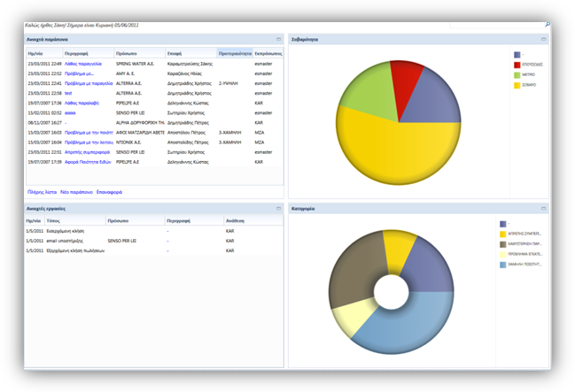Sort complaints by the Εκπρόσωπος column header
Viewport: 575px width, 392px height.
click(268, 53)
